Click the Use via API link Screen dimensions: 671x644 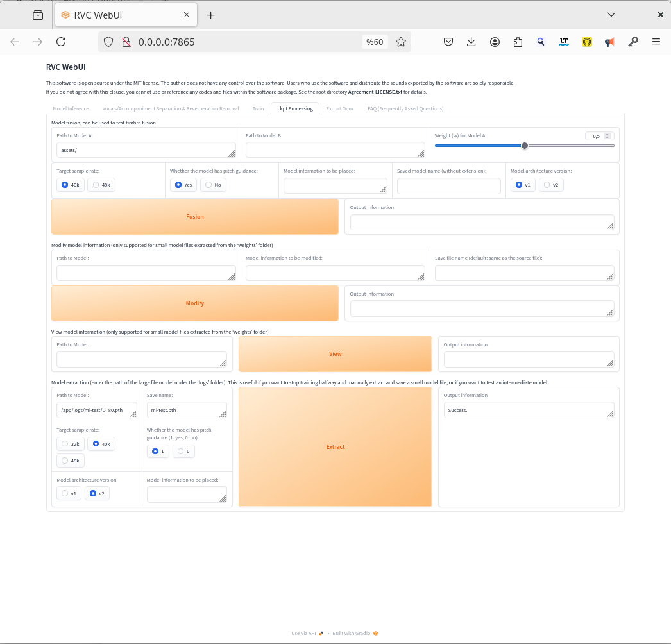pos(307,633)
